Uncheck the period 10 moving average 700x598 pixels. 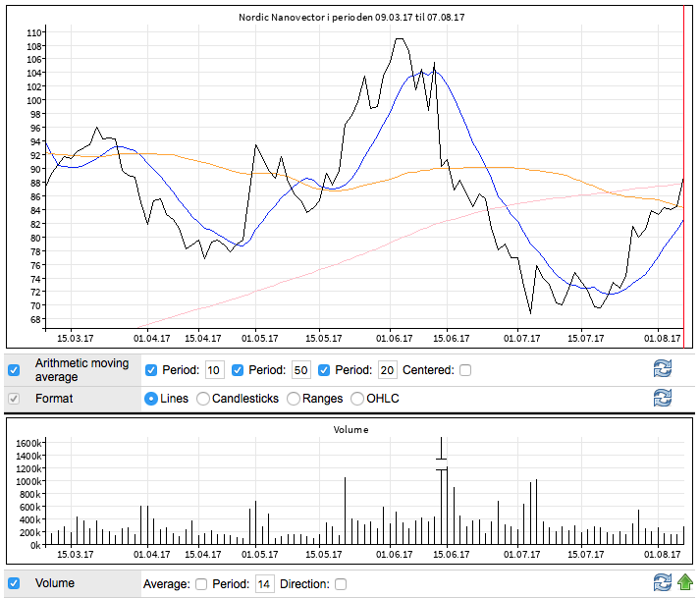tap(152, 370)
